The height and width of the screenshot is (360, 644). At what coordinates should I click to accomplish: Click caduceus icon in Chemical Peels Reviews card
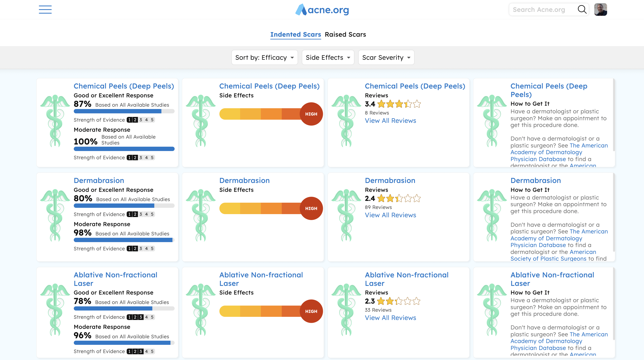(x=346, y=121)
